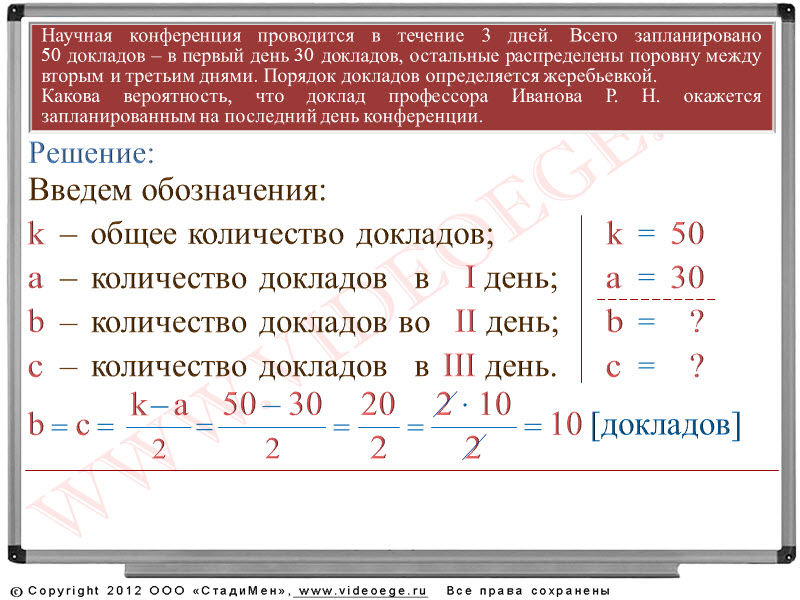Select "запланированным на последний день конференции" in the problem
The image size is (800, 600).
(261, 116)
